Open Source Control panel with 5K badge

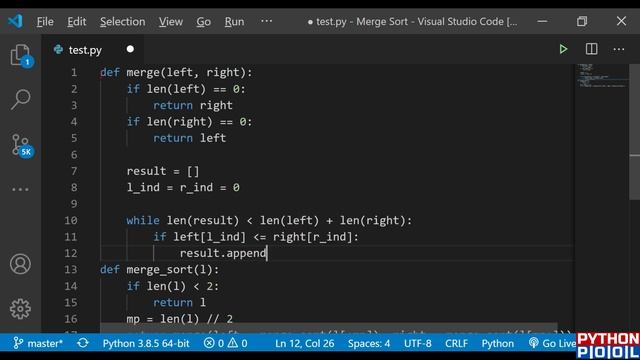pos(21,146)
